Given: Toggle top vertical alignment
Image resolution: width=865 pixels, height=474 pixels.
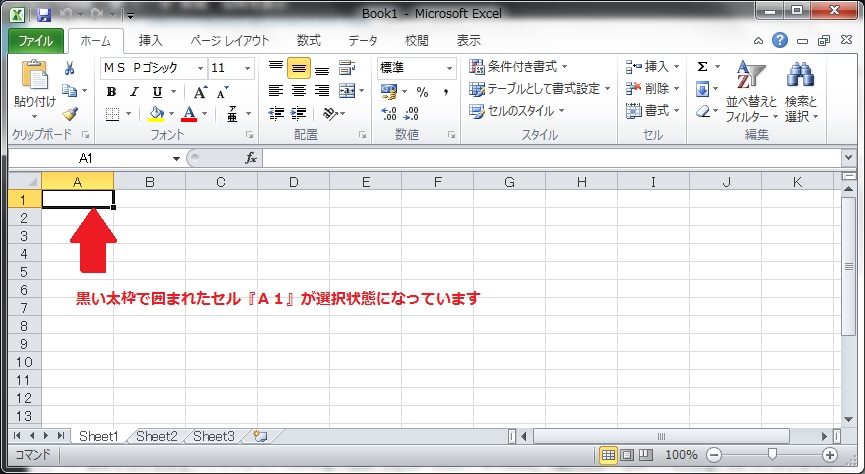Looking at the screenshot, I should coord(276,67).
